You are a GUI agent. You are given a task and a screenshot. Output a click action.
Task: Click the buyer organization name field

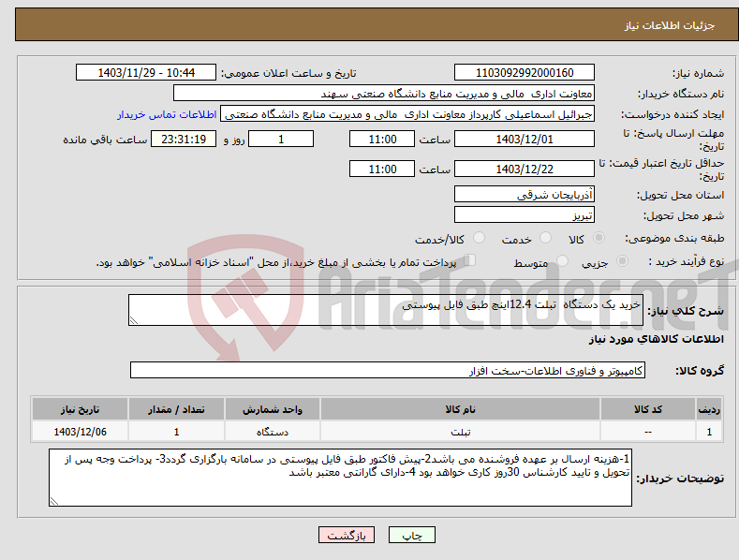tap(384, 94)
